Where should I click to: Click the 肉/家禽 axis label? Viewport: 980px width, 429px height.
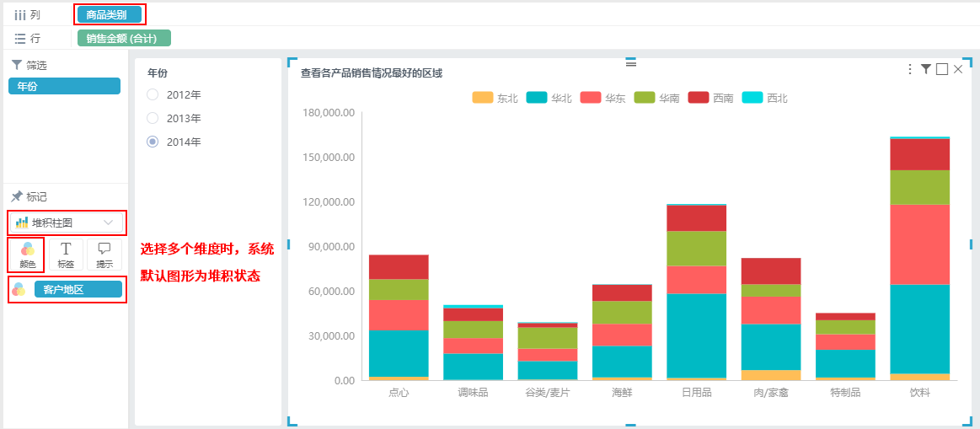tap(771, 392)
